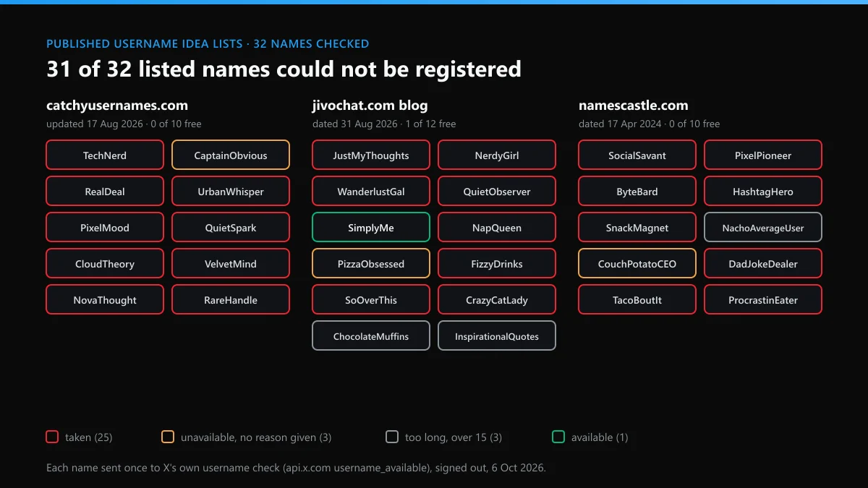Click the PixelMood chip
868x488 pixels.
point(105,228)
